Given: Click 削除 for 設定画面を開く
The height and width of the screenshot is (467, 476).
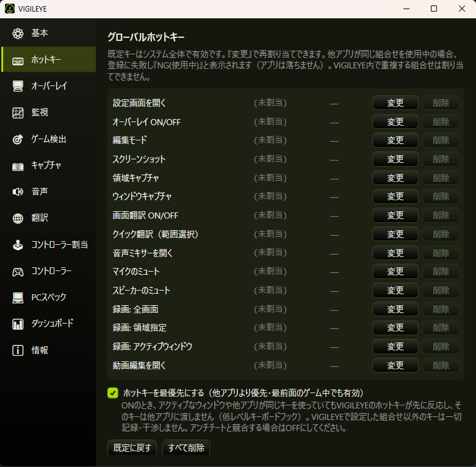Looking at the screenshot, I should (441, 103).
